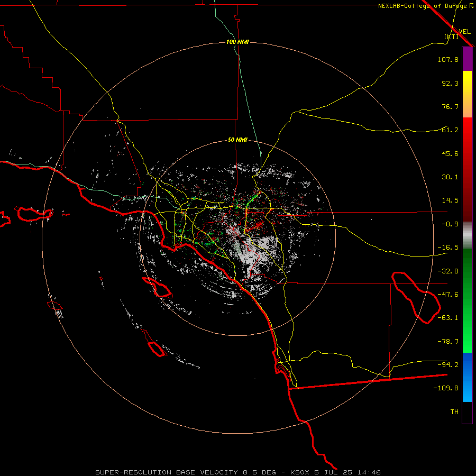Click the bright red velocity streak near radar center
The height and width of the screenshot is (476, 476).
click(254, 226)
